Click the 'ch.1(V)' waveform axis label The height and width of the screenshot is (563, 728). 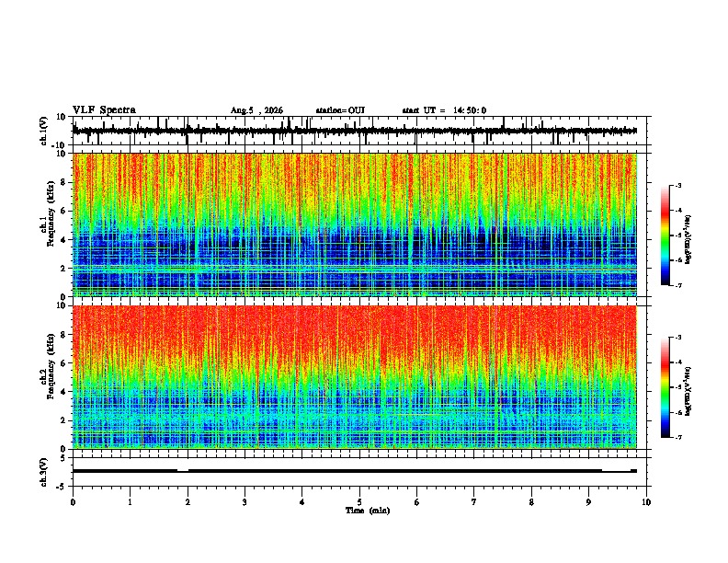(44, 131)
